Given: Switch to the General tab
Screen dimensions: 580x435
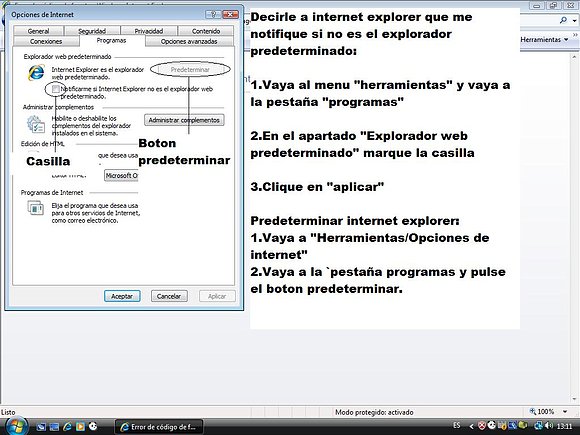Looking at the screenshot, I should (x=38, y=31).
